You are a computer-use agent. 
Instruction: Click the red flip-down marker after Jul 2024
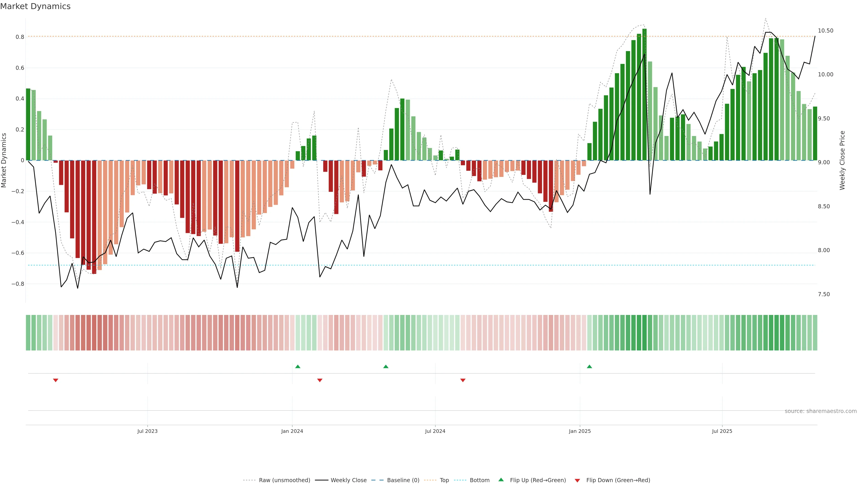(x=463, y=380)
